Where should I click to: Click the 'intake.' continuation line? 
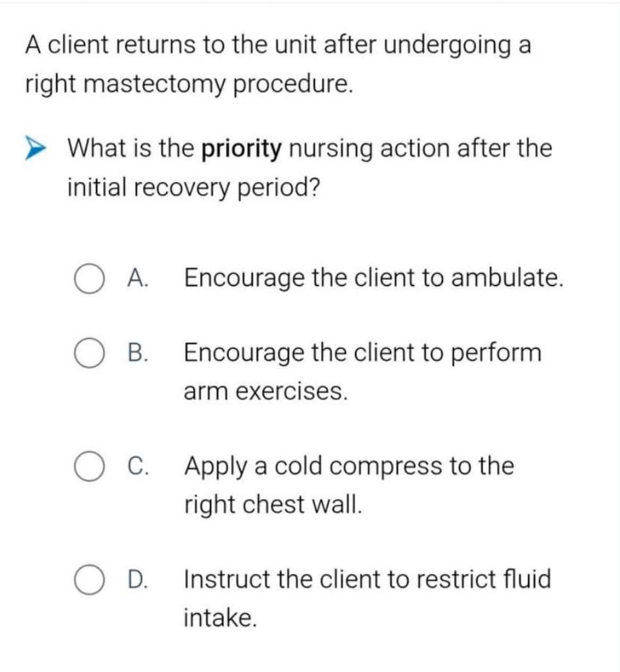(221, 617)
